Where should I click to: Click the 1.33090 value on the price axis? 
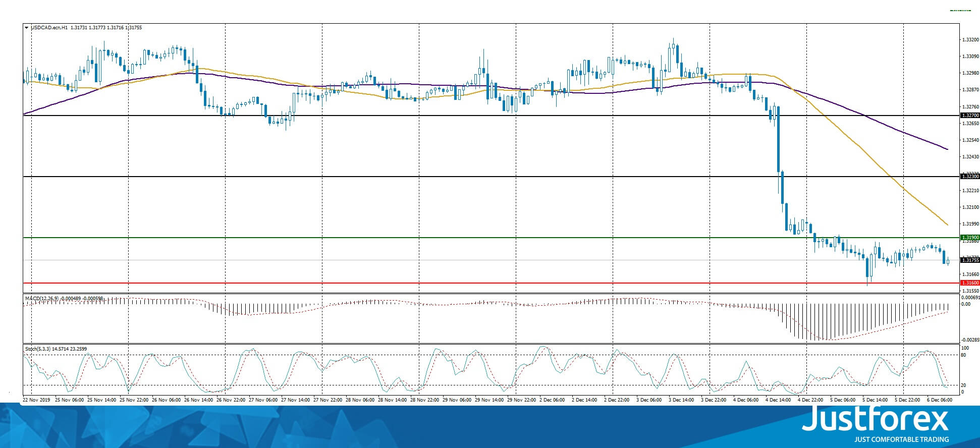[970, 56]
